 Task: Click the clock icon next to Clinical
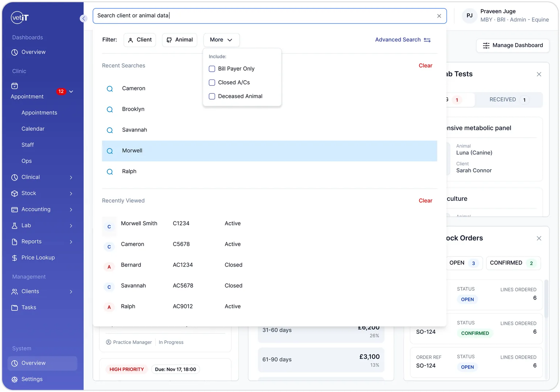[x=15, y=177]
